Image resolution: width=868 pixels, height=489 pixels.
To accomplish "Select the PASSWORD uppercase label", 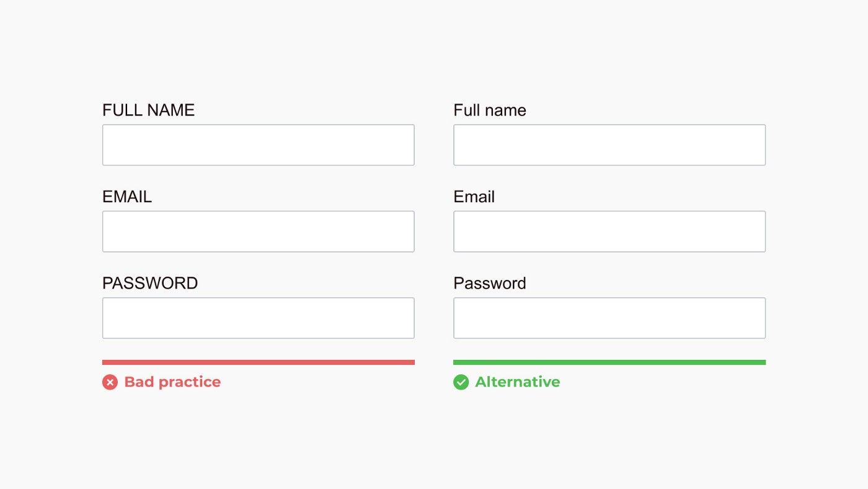I will pyautogui.click(x=150, y=283).
